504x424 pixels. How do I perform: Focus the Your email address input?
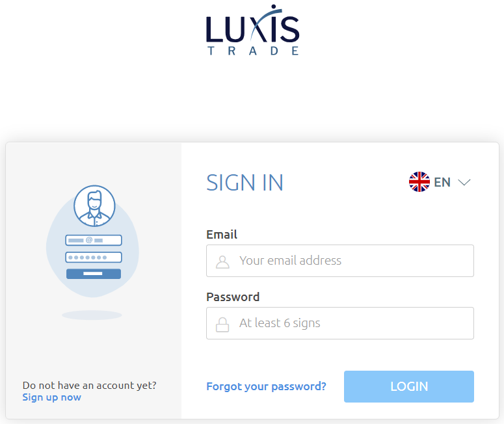tap(339, 261)
